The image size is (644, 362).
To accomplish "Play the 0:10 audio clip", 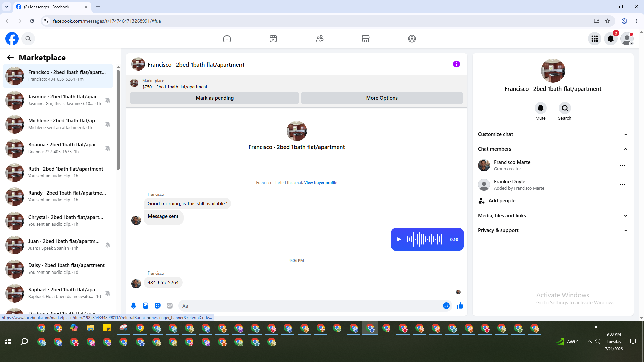I will [399, 239].
